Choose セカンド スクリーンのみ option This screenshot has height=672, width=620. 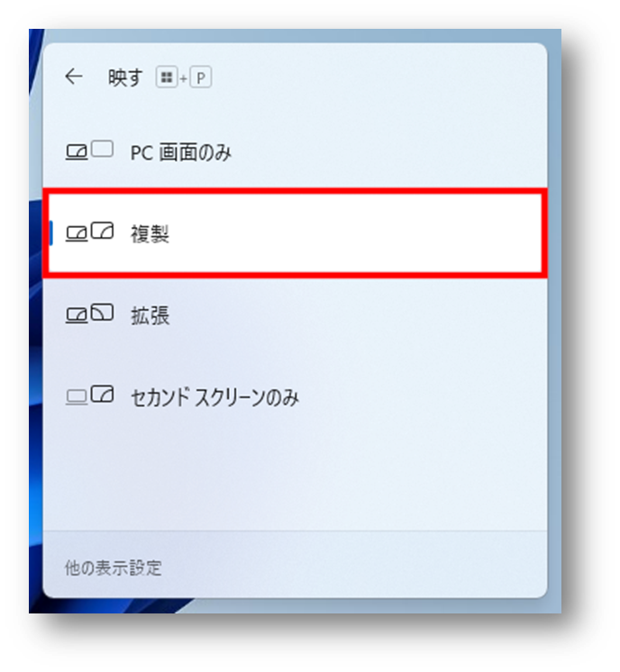(x=295, y=396)
